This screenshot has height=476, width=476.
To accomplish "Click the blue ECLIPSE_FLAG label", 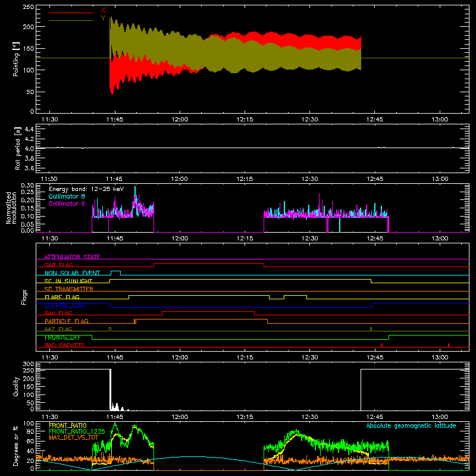I will pyautogui.click(x=65, y=305).
